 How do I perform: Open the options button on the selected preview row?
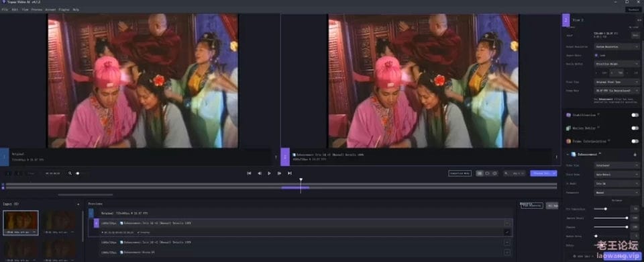(507, 223)
